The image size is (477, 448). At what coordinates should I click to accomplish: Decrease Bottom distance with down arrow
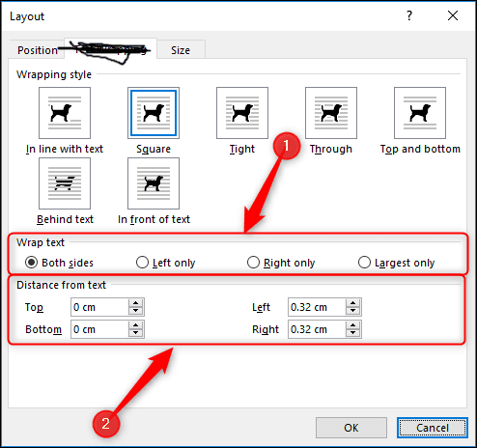click(x=136, y=333)
